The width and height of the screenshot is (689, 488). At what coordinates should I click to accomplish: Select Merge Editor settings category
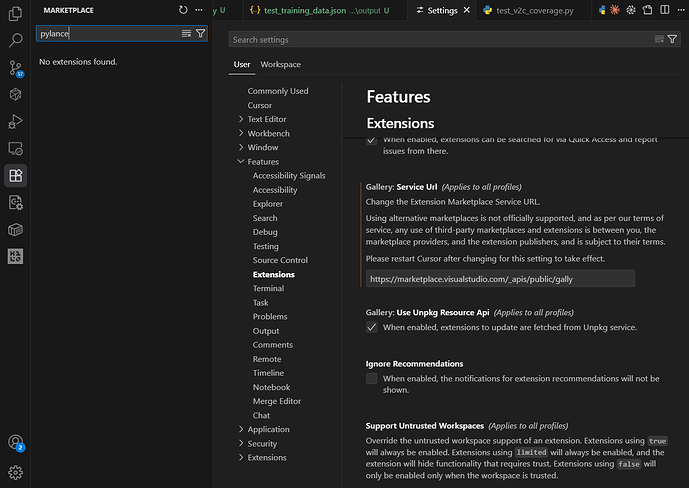point(276,401)
